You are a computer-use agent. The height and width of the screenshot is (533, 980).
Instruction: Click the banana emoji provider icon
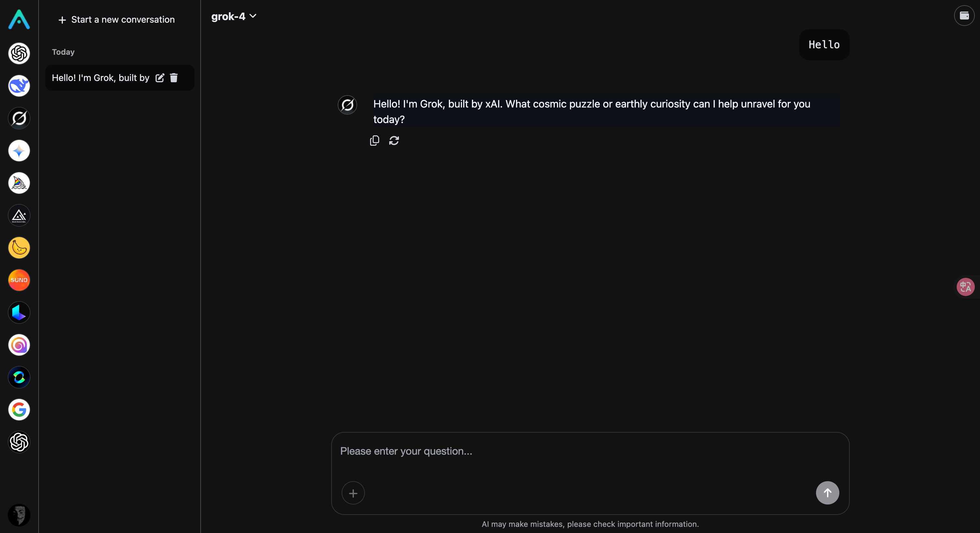point(19,248)
